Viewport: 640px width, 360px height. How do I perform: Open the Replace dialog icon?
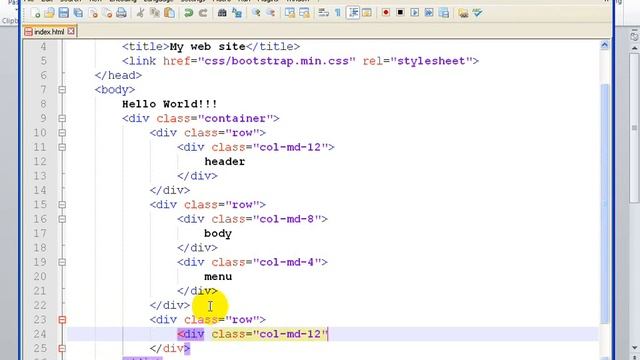(236, 13)
